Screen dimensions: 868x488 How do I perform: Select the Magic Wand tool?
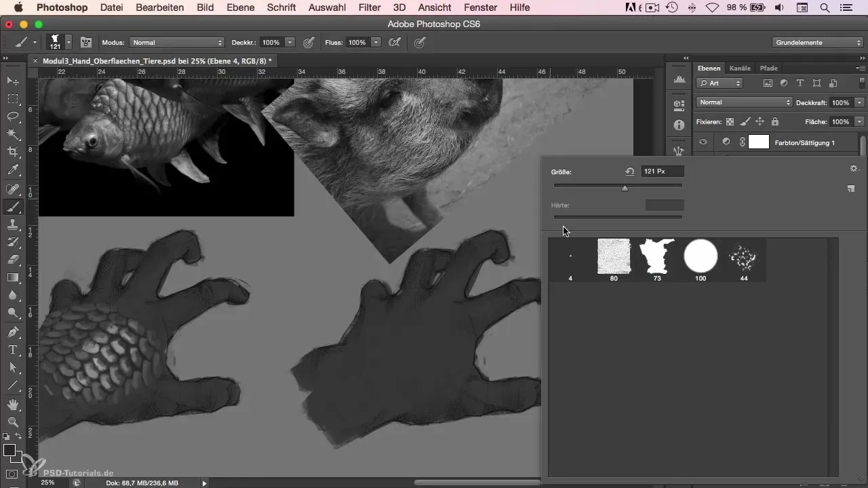13,134
